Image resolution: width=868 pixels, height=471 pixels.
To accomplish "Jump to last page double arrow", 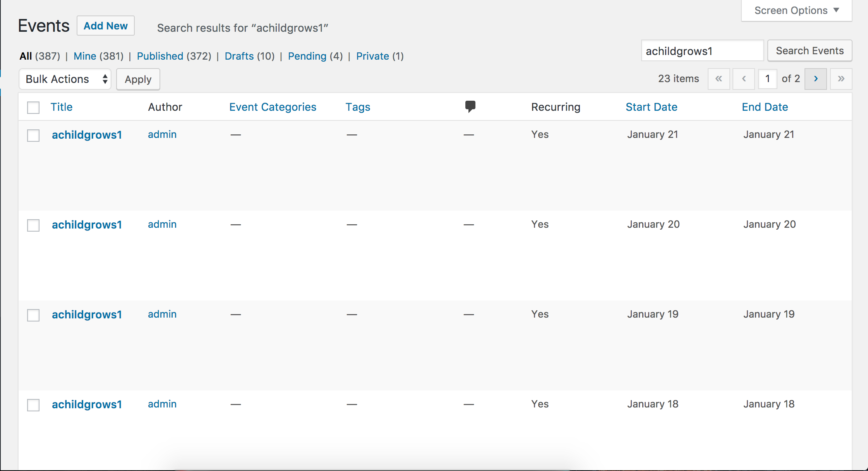I will click(841, 79).
